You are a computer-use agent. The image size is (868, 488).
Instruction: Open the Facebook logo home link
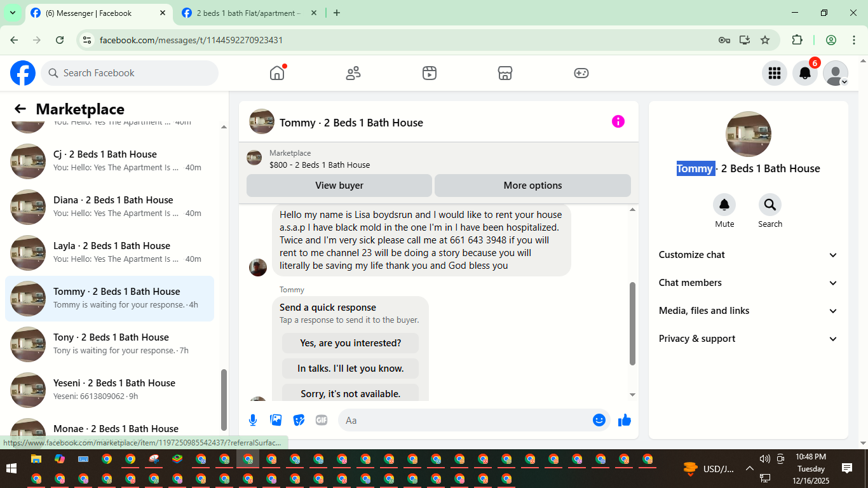point(23,73)
